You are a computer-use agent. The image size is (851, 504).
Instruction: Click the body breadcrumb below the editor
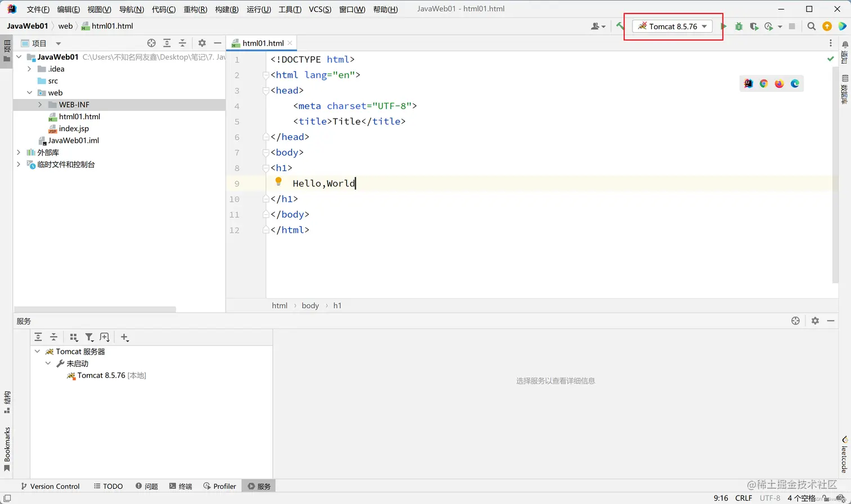tap(310, 305)
